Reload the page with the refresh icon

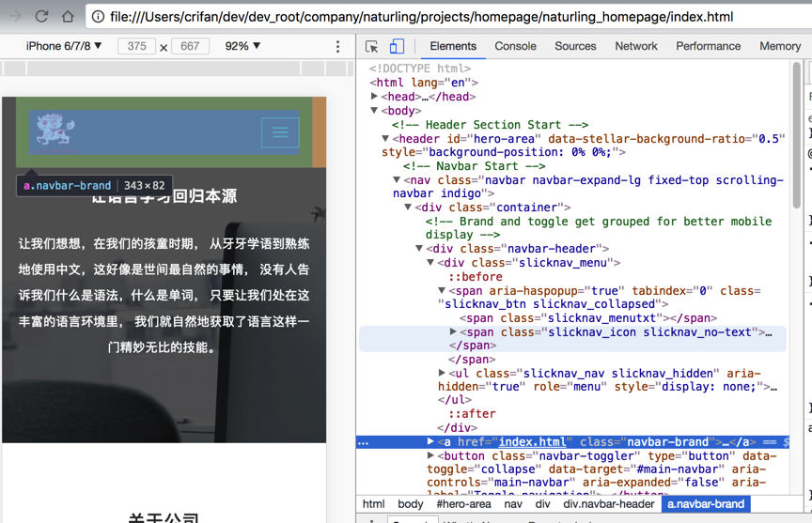tap(41, 17)
